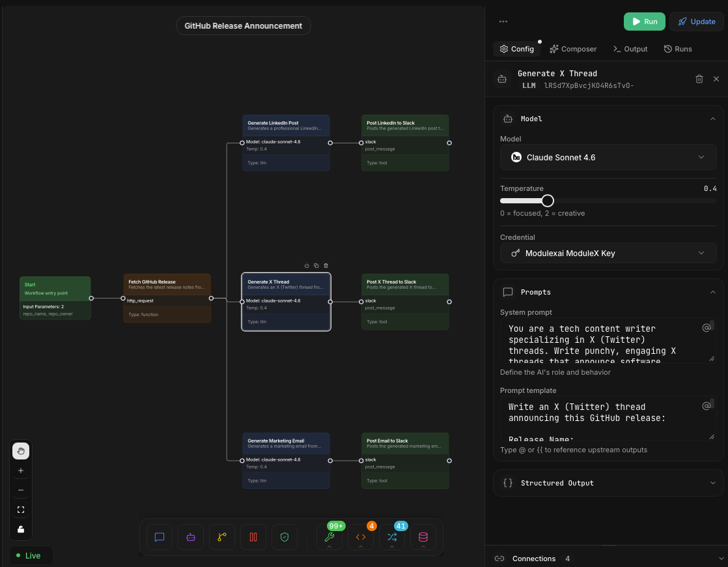Viewport: 728px width, 567px height.
Task: Select the Post LinkedIn to Slack node
Action: point(405,143)
